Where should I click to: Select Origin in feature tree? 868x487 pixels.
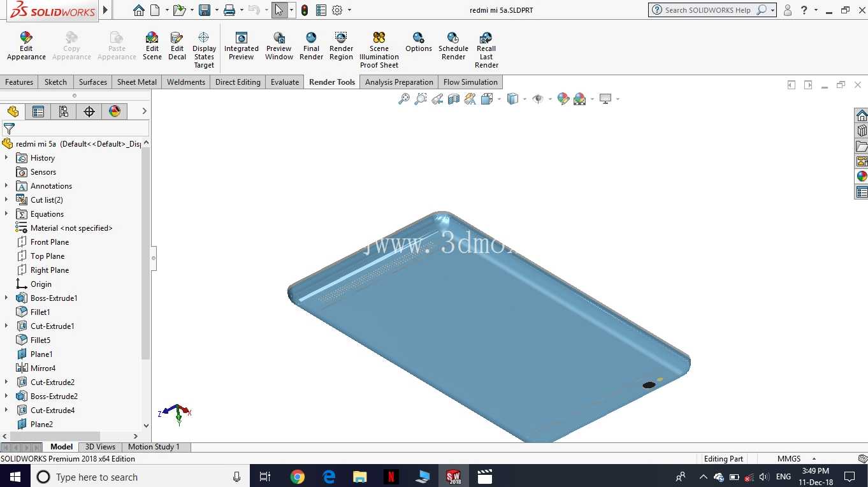click(x=41, y=284)
